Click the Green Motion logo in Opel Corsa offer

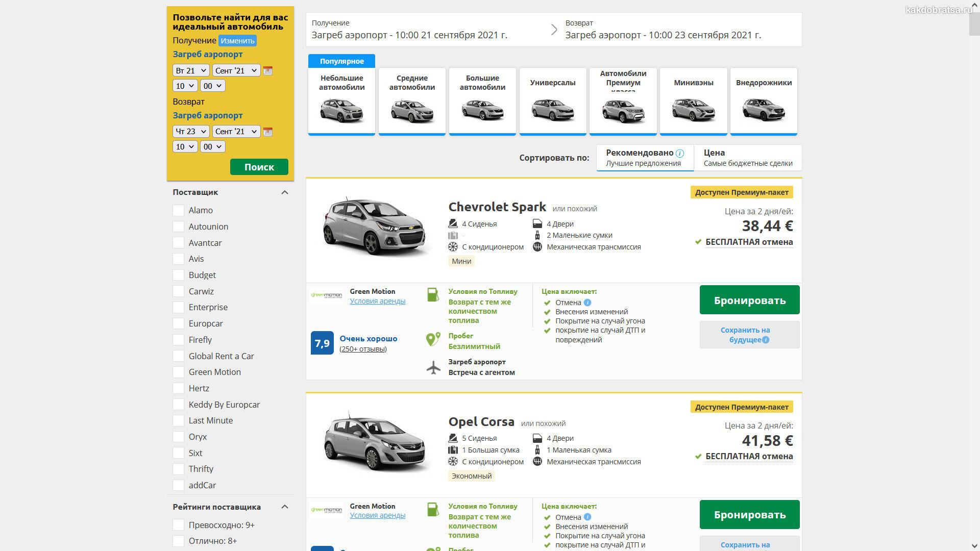(327, 510)
